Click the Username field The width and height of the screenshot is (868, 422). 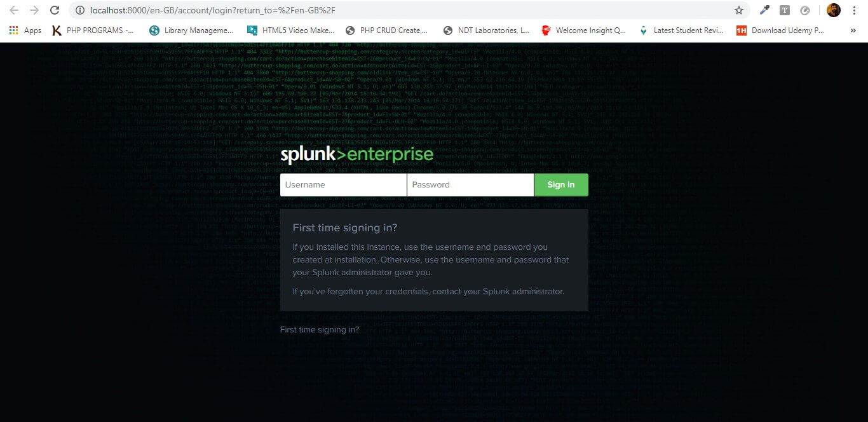pyautogui.click(x=343, y=185)
